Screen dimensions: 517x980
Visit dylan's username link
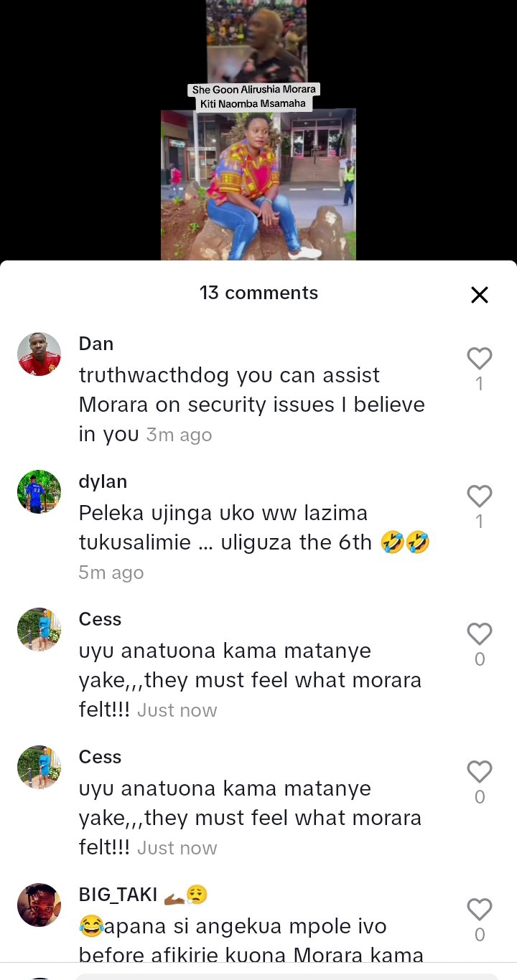[103, 481]
